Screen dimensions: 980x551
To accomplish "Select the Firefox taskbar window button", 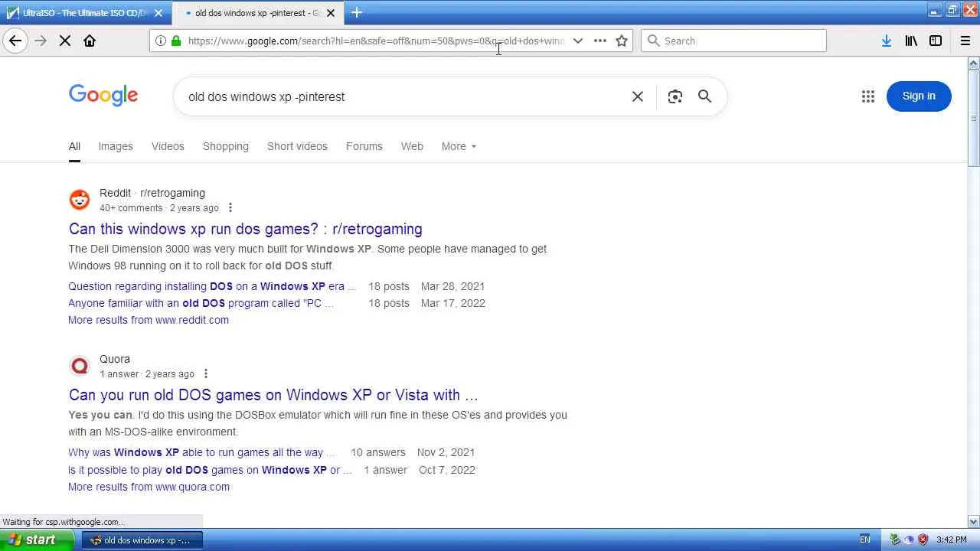I will pyautogui.click(x=142, y=540).
